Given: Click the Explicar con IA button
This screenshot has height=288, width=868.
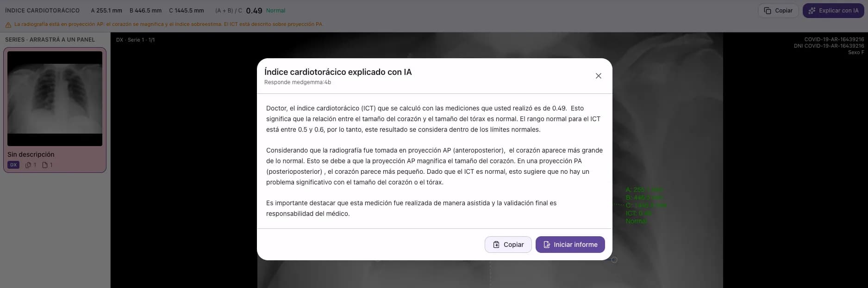Looking at the screenshot, I should [833, 11].
